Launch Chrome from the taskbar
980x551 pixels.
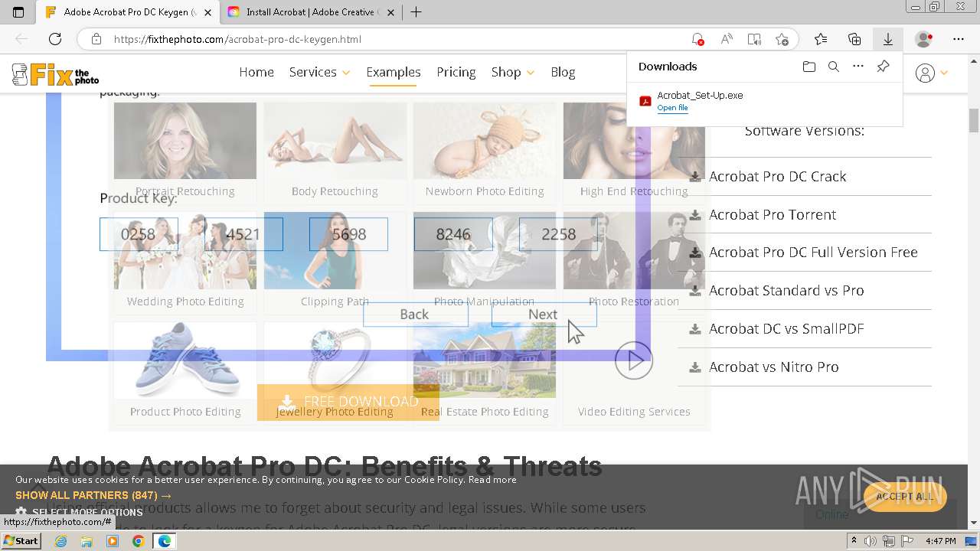138,541
